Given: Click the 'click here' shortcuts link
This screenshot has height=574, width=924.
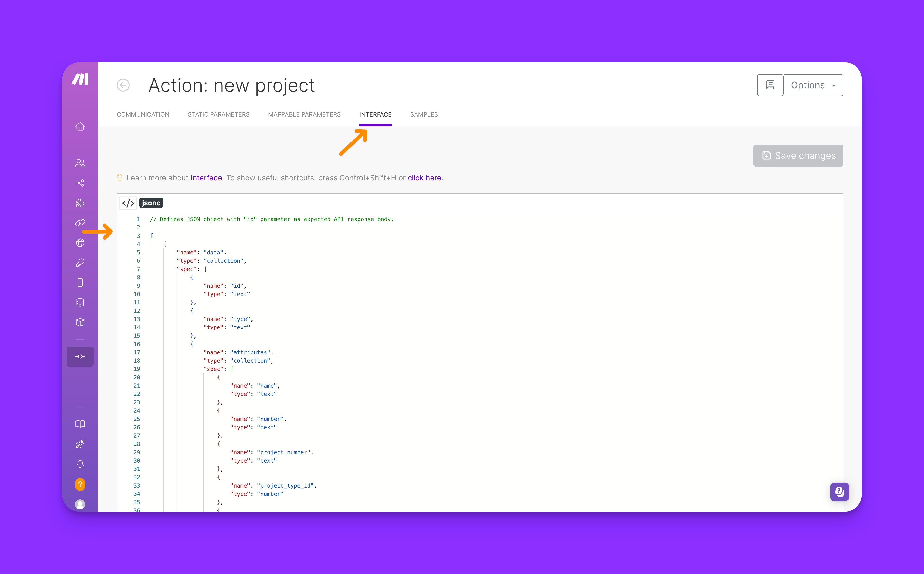Looking at the screenshot, I should [424, 178].
